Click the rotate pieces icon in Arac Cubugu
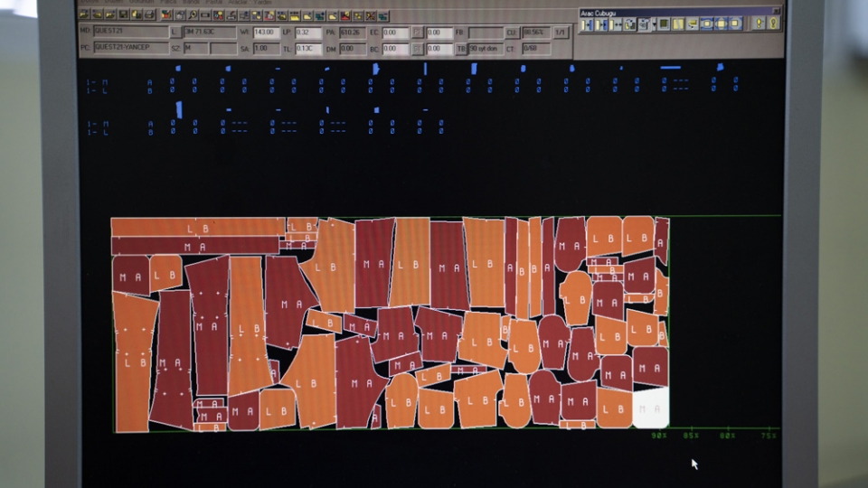868x488 pixels. [629, 24]
